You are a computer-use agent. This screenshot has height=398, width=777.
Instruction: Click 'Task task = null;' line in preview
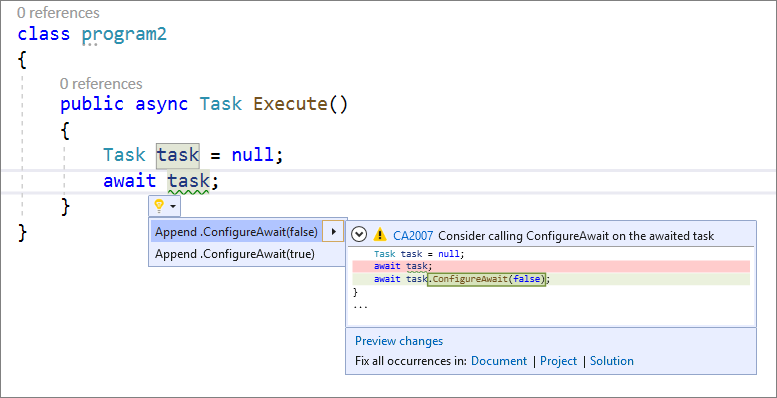click(419, 254)
